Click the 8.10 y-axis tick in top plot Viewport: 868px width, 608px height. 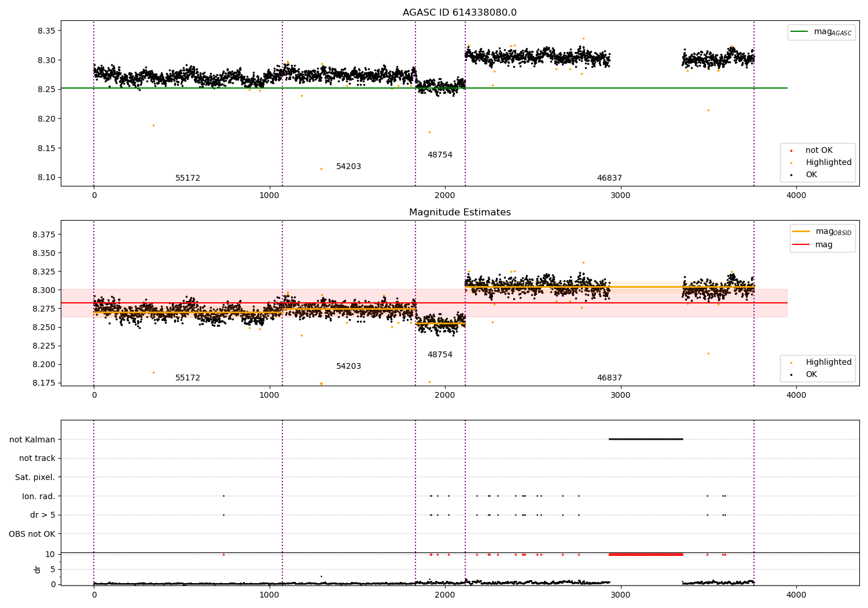(46, 178)
